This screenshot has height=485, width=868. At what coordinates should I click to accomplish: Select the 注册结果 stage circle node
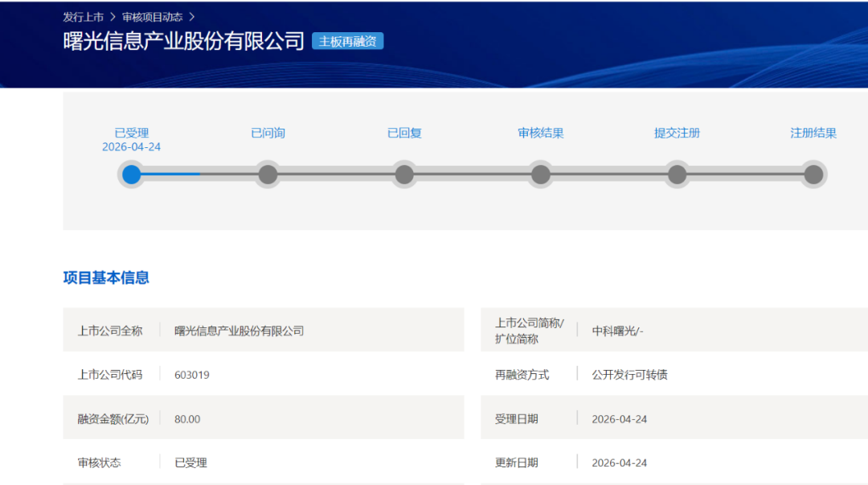click(813, 175)
